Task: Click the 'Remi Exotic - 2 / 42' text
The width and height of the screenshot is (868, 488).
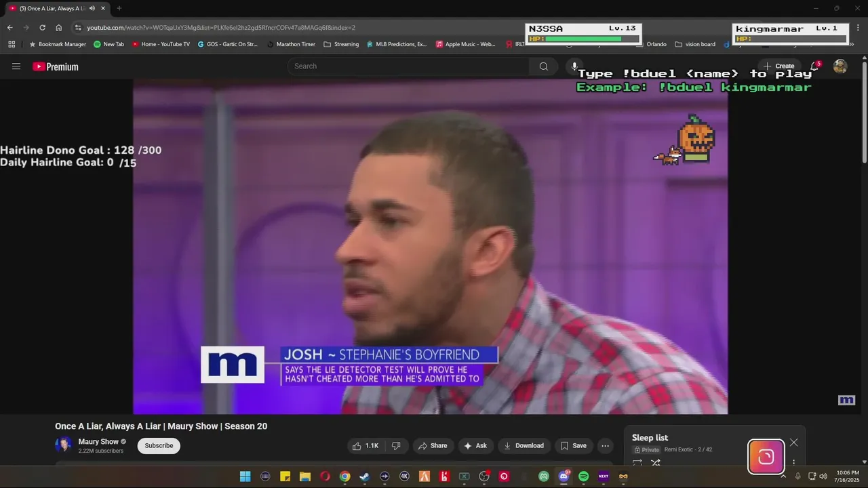Action: (x=688, y=449)
